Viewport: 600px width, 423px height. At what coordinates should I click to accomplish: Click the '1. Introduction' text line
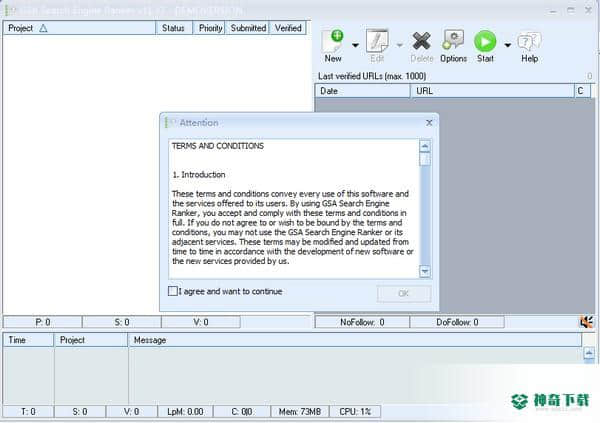click(x=199, y=175)
